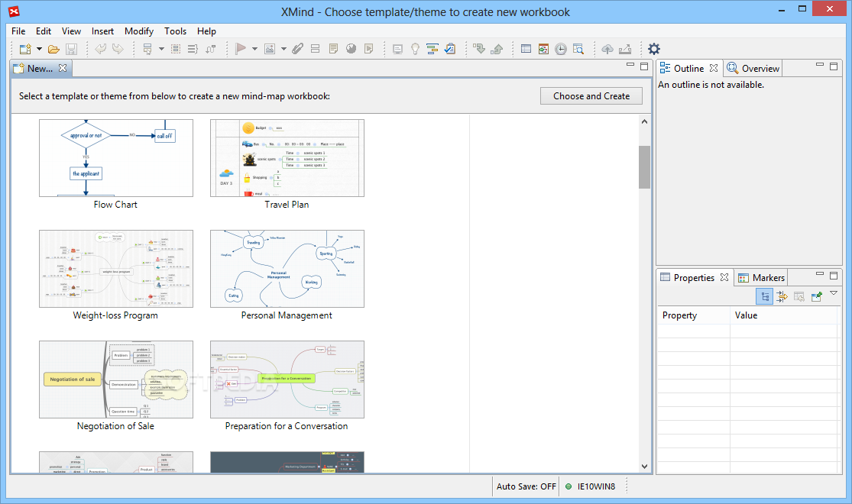Click the New workbook toolbar icon

(x=25, y=49)
